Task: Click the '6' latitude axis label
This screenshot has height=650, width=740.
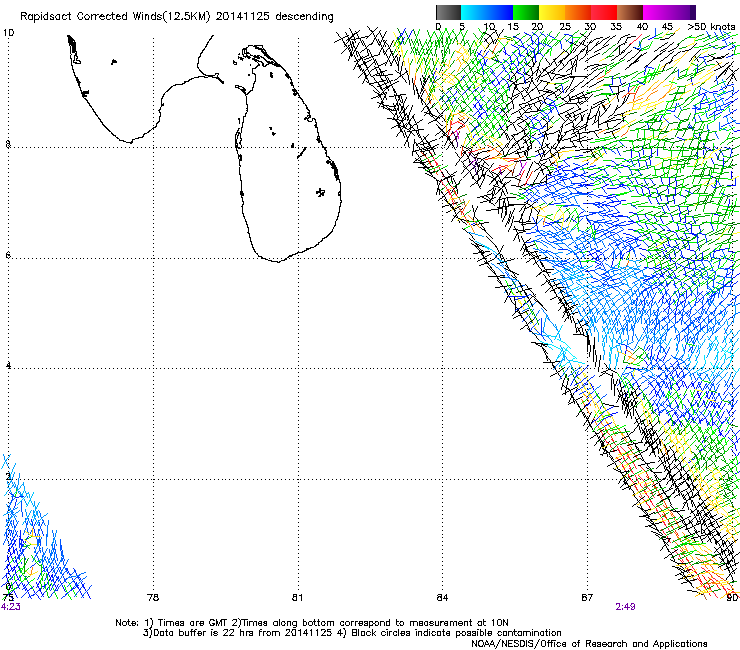Action: pos(8,255)
